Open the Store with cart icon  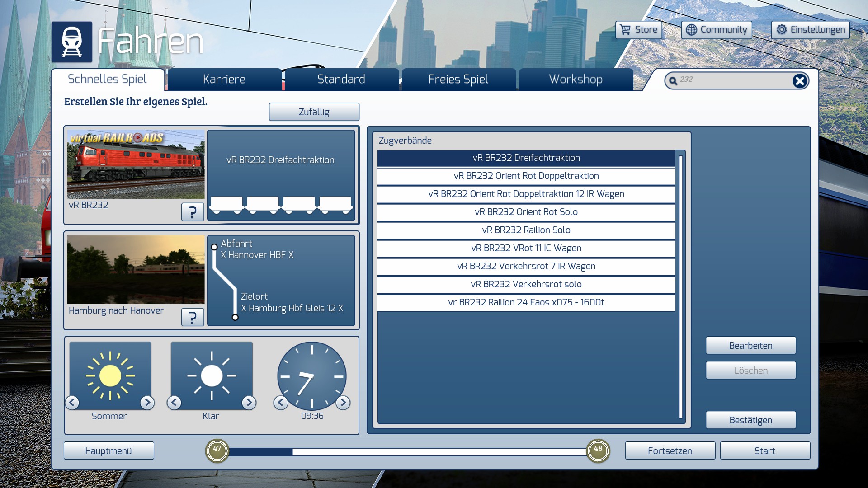pos(638,30)
